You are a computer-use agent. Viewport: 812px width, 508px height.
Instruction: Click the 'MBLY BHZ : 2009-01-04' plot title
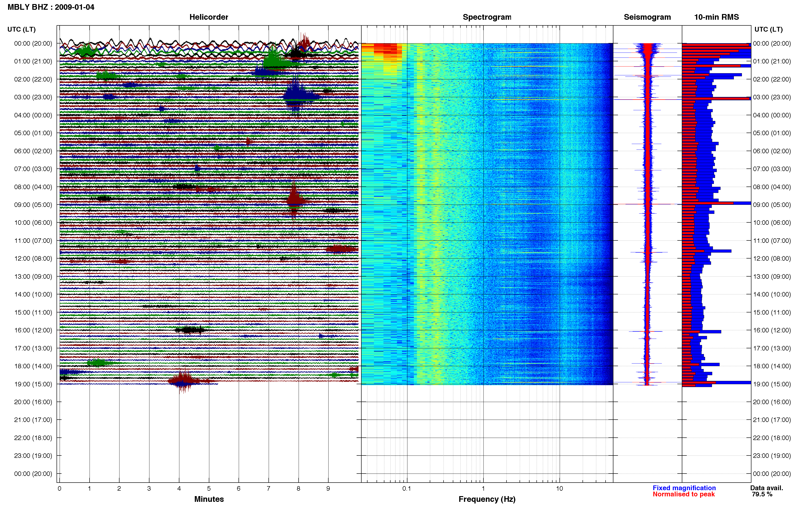click(51, 7)
